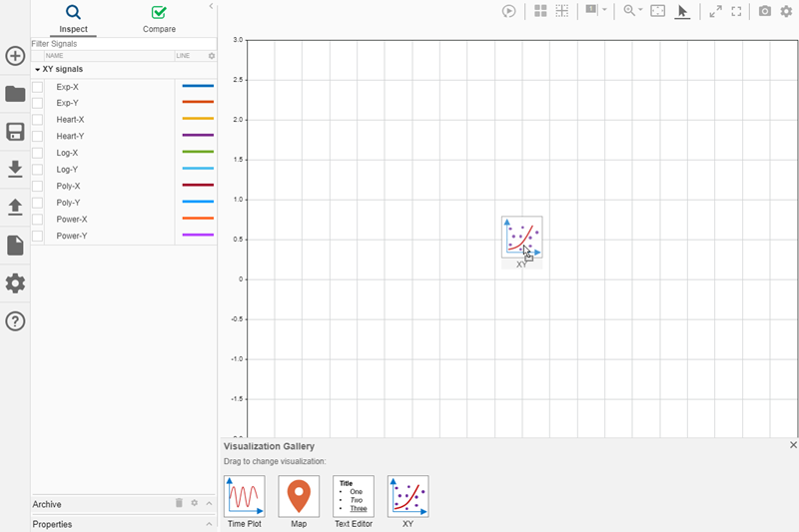Check the Power-X signal checkbox

point(37,220)
